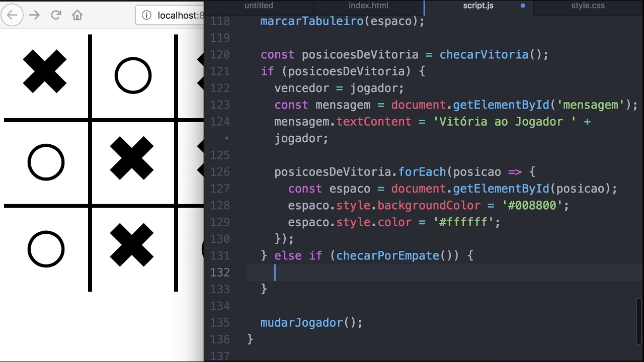Click the O in the top-middle board cell

[133, 75]
